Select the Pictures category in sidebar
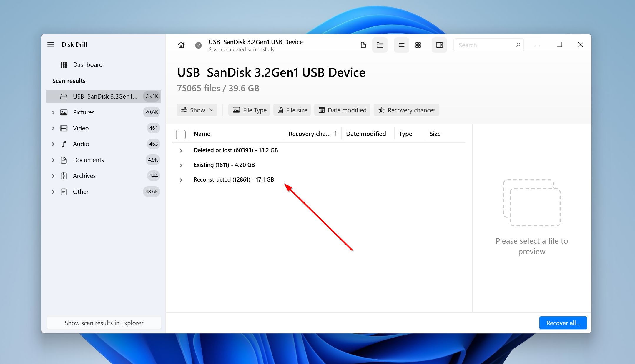The image size is (635, 364). pyautogui.click(x=83, y=112)
